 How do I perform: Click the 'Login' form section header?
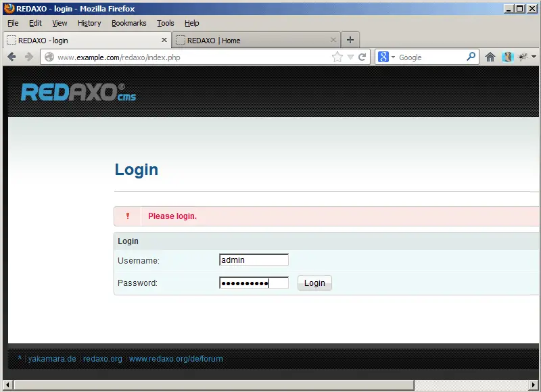pos(128,241)
